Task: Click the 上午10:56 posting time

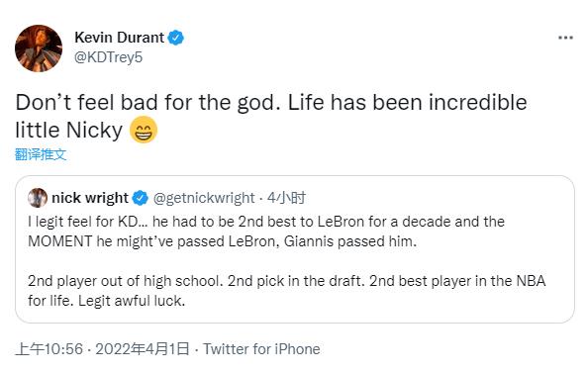Action: pyautogui.click(x=49, y=349)
